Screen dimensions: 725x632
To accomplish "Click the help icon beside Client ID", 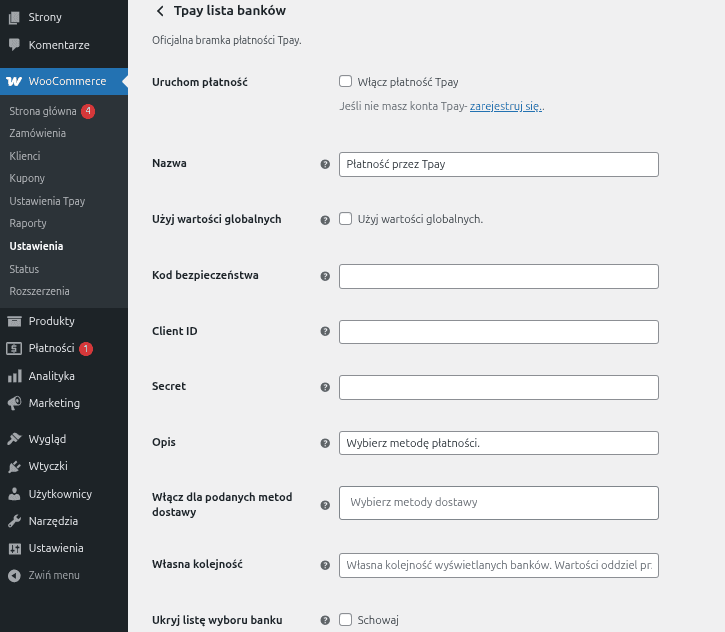I will coord(325,331).
